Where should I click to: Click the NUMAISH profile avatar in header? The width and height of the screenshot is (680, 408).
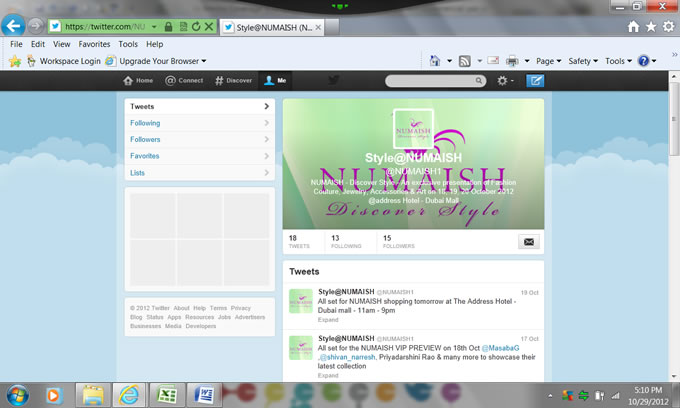click(x=413, y=129)
